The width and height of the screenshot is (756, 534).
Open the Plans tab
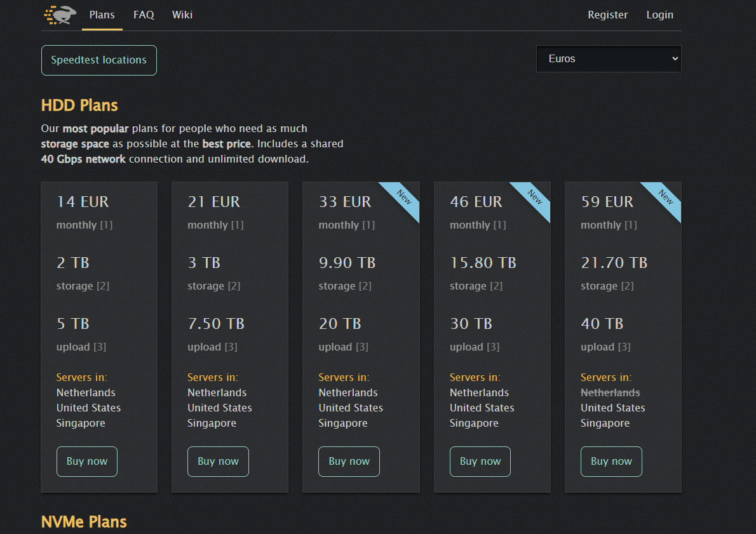coord(102,15)
